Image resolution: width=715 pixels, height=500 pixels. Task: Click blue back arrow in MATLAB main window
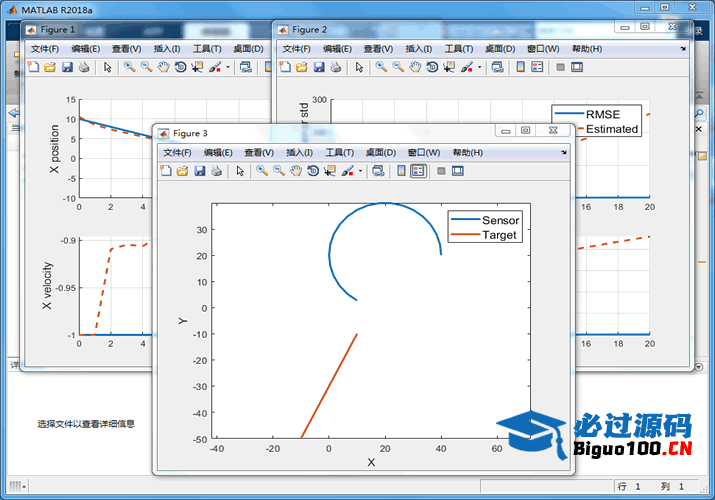tap(14, 113)
